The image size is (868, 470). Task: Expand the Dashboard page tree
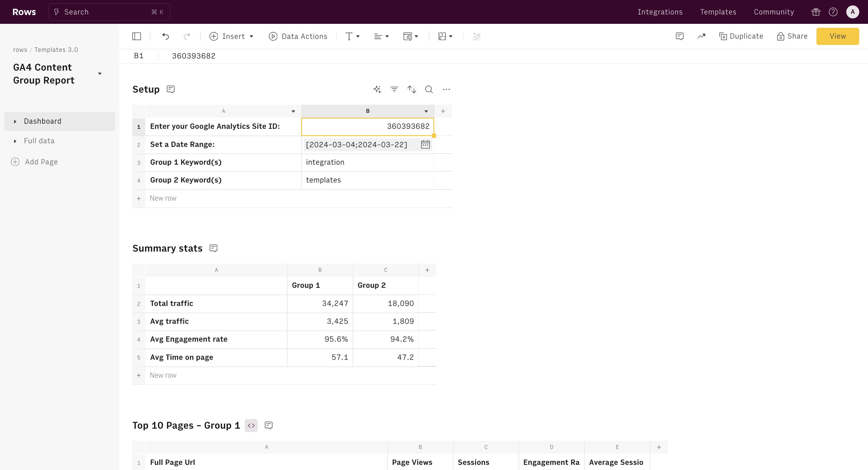[x=15, y=121]
